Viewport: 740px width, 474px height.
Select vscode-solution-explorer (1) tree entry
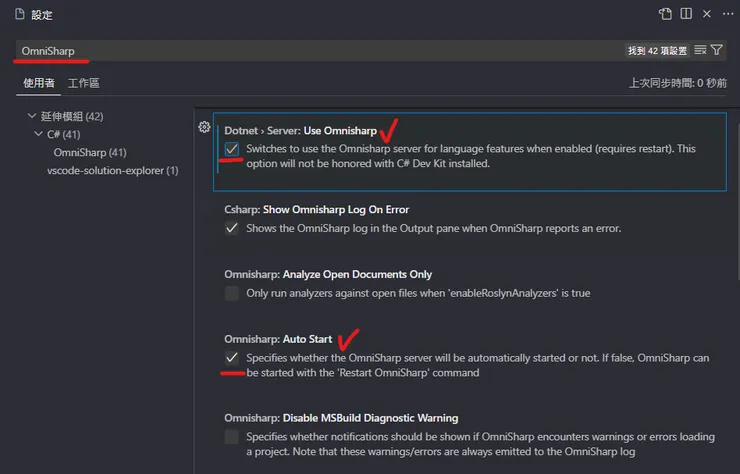tap(112, 171)
